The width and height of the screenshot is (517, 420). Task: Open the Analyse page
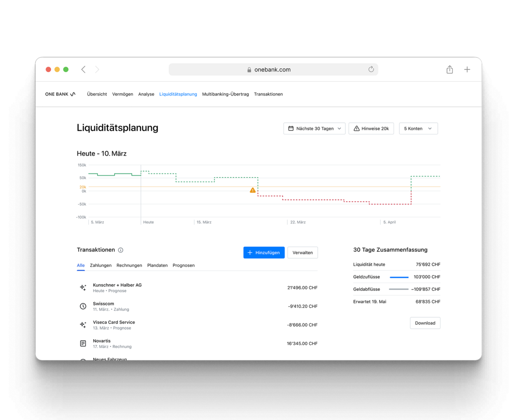point(146,94)
